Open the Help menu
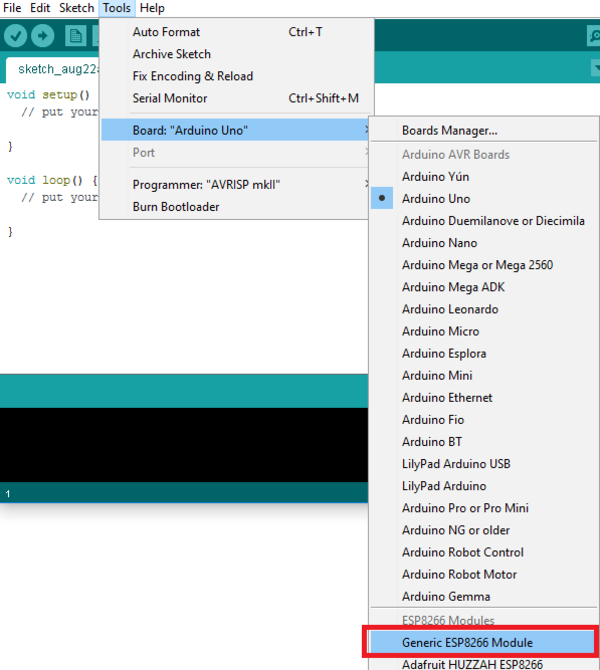The image size is (600, 670). (152, 8)
